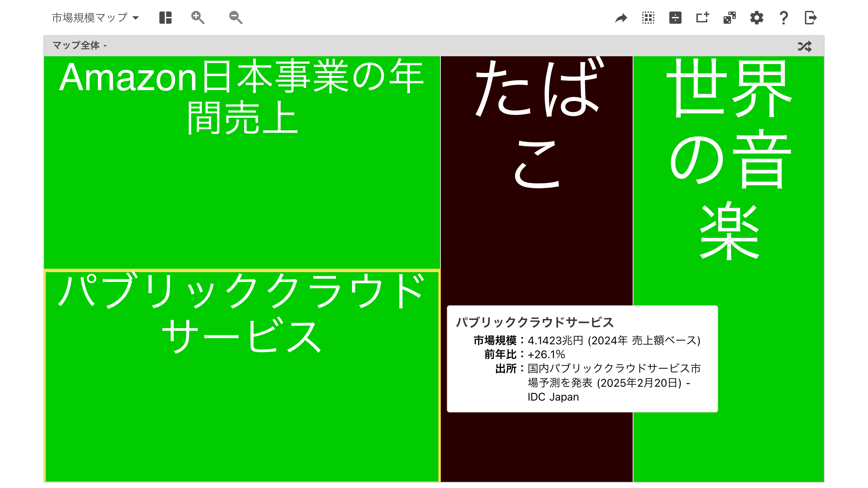Click the dotted grid selection icon
The height and width of the screenshot is (488, 868).
point(648,18)
